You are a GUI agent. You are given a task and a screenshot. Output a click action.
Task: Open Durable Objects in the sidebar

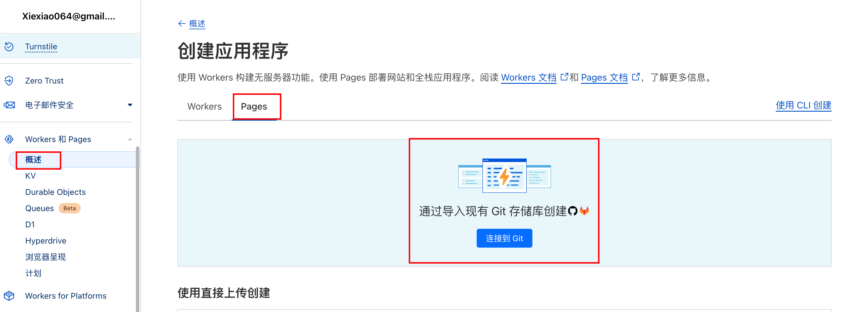click(x=55, y=192)
